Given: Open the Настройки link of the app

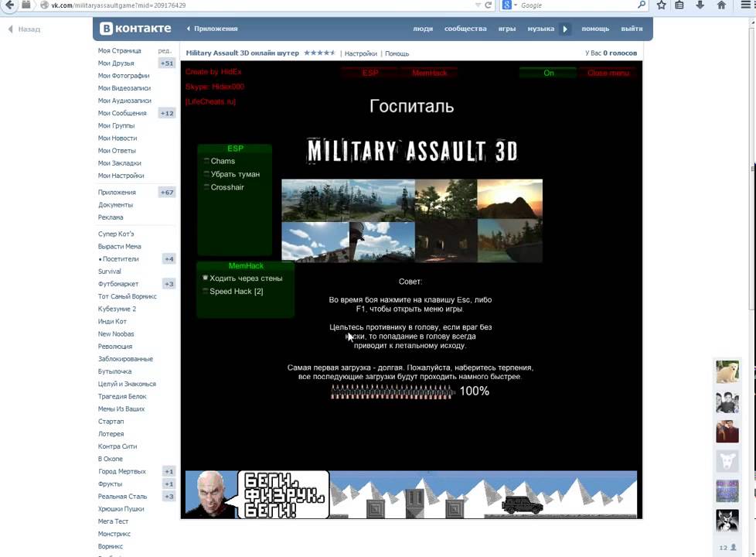Looking at the screenshot, I should pos(361,53).
